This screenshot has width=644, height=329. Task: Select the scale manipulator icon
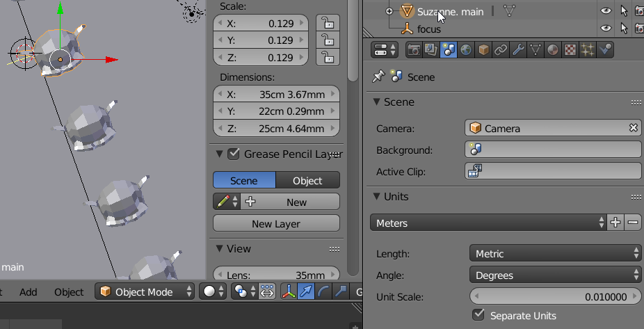[341, 292]
